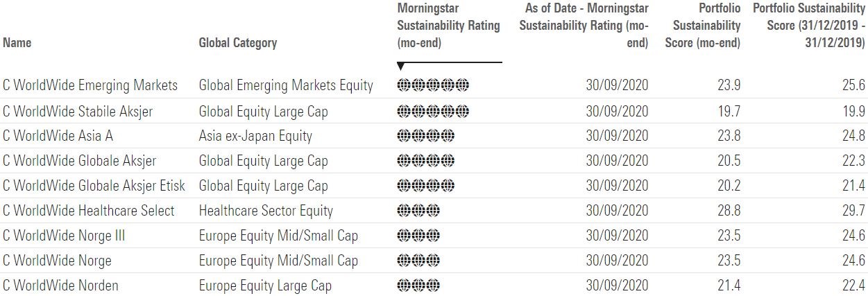The width and height of the screenshot is (868, 296).
Task: Click the five-globe rating for C WorldWide Emerging Markets
Action: 433,85
